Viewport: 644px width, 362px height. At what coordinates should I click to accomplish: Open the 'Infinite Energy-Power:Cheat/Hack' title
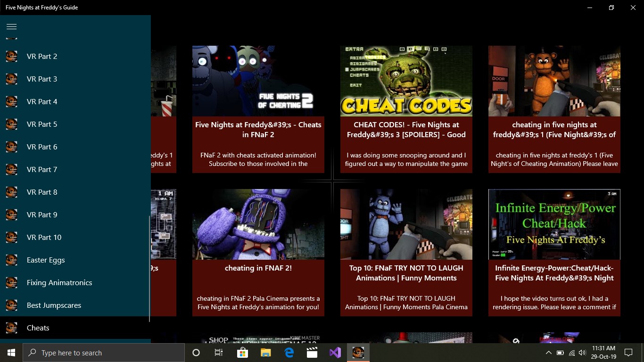[554, 273]
